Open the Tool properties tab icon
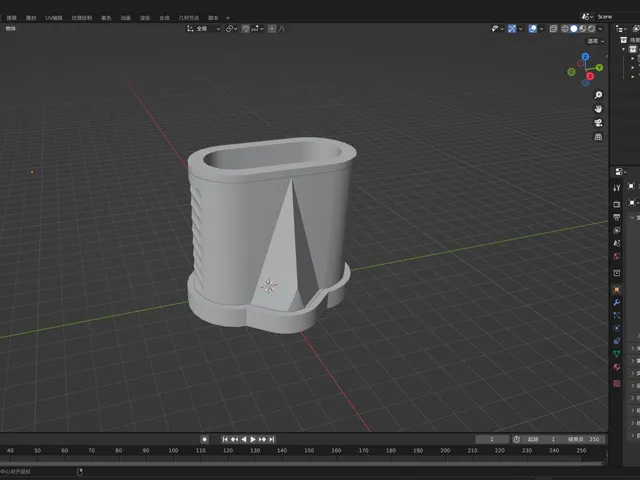 coord(616,188)
